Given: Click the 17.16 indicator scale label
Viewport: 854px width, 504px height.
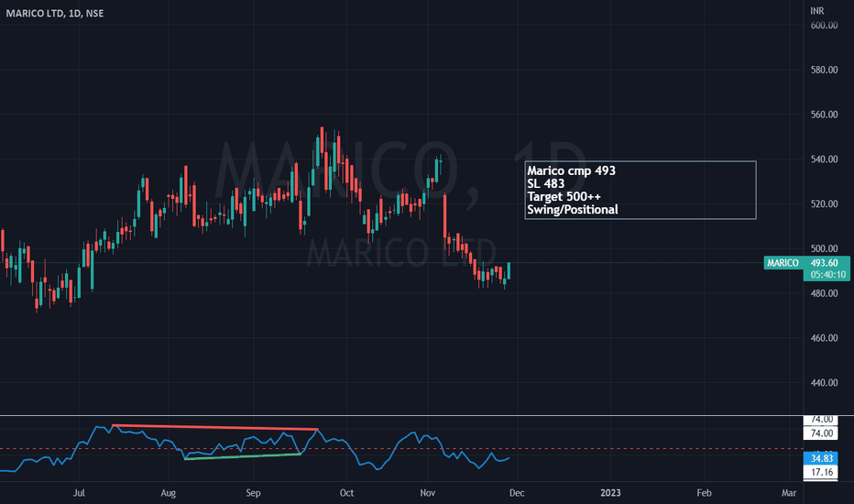Looking at the screenshot, I should click(x=821, y=472).
